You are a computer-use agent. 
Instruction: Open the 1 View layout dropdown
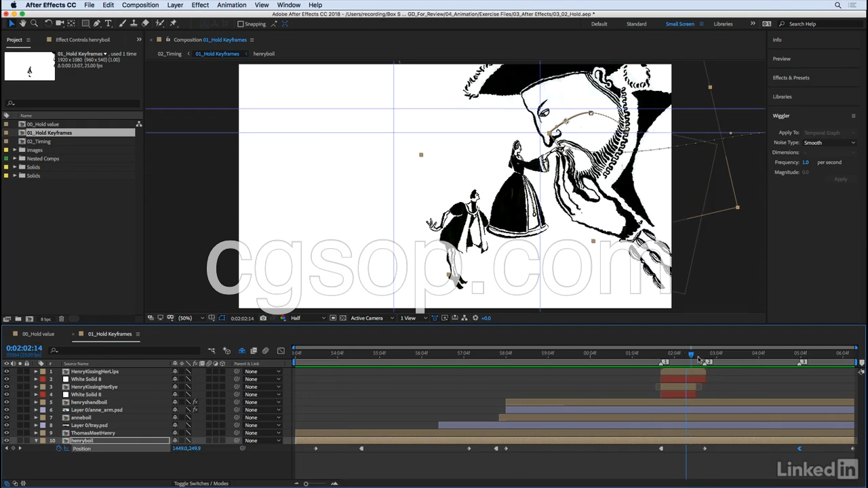pyautogui.click(x=412, y=318)
